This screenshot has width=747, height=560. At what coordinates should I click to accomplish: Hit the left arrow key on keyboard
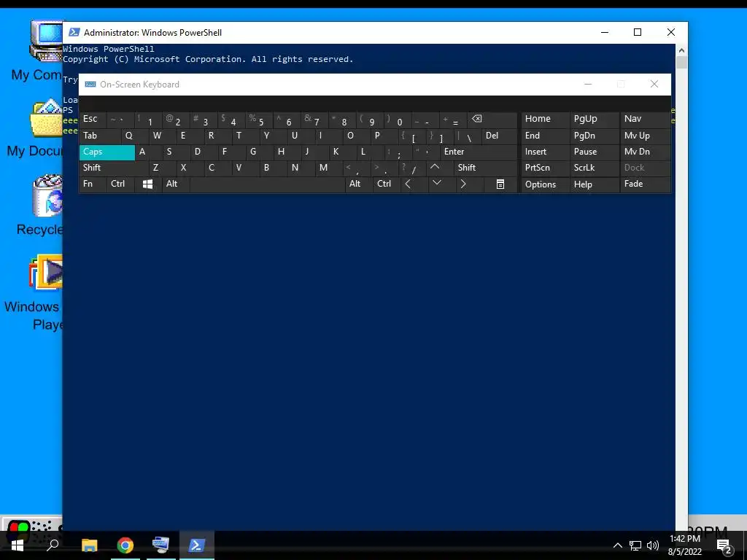[x=408, y=184]
